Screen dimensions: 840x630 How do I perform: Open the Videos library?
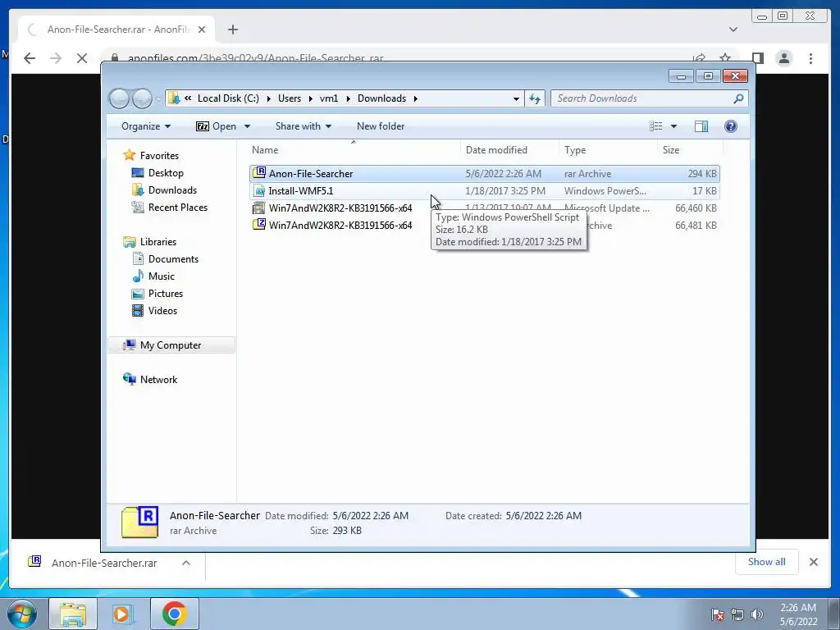tap(162, 311)
